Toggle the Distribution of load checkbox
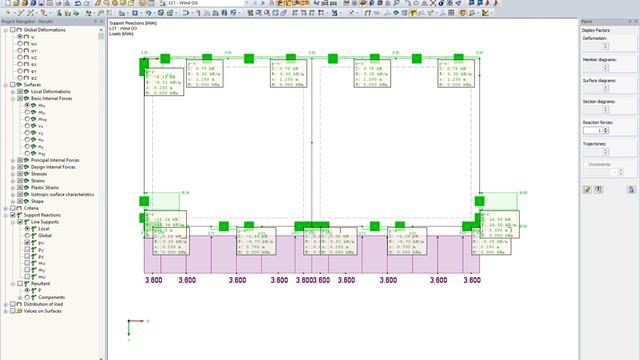The width and height of the screenshot is (640, 360). 13,304
